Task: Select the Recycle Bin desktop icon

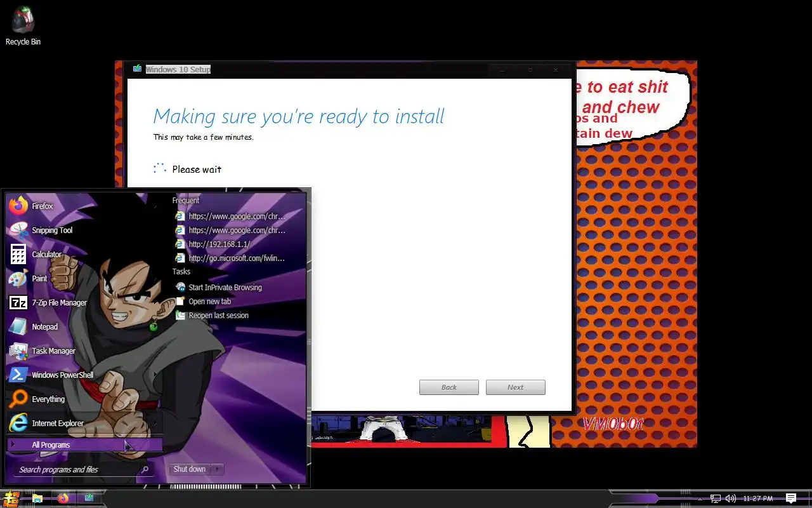Action: tap(23, 27)
